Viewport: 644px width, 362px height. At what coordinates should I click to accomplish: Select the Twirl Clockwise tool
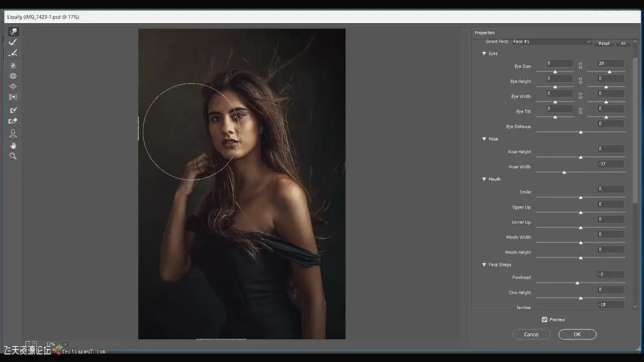click(13, 65)
